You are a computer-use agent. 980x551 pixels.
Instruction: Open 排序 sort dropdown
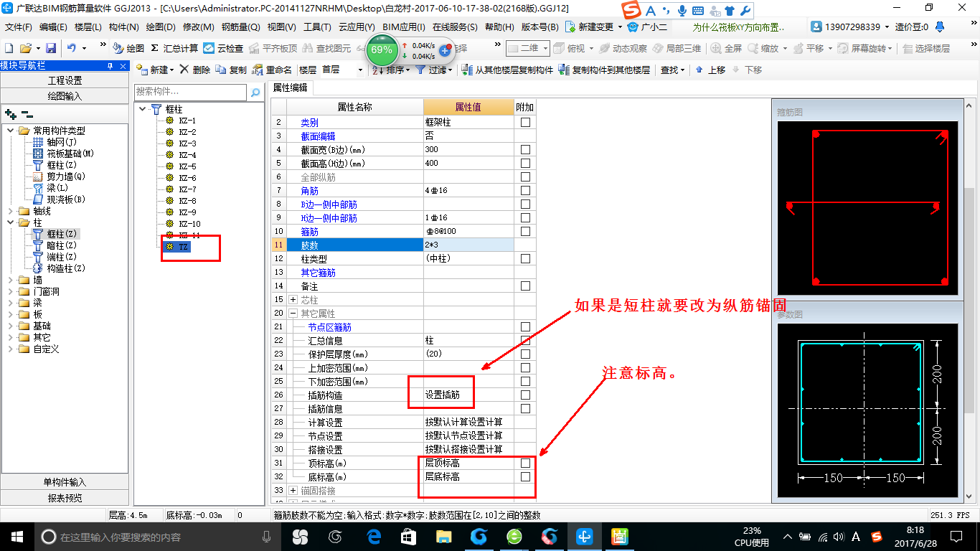click(x=392, y=70)
